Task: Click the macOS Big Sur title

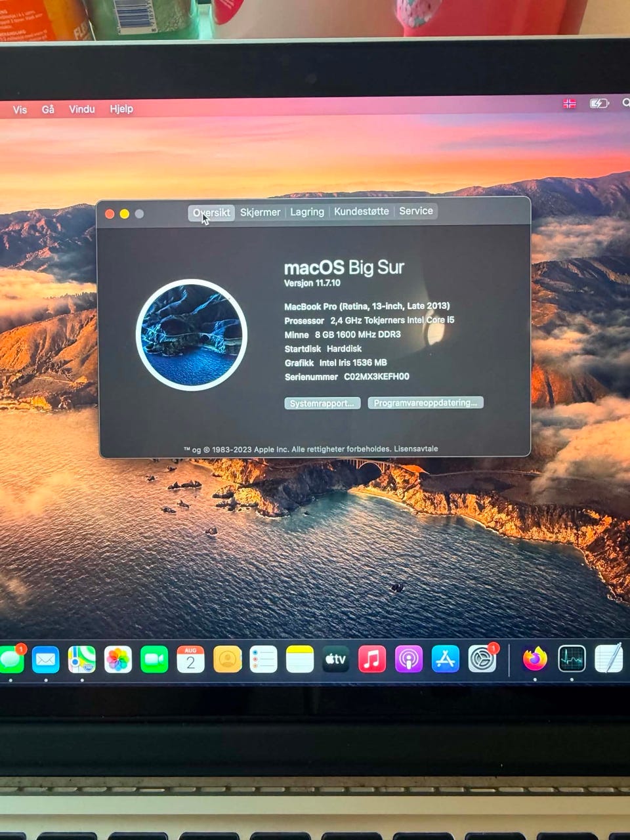Action: 344,267
